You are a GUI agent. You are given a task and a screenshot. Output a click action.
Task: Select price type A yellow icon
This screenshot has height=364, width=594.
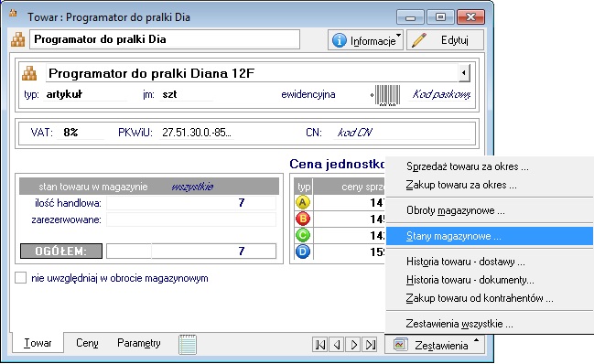(303, 202)
